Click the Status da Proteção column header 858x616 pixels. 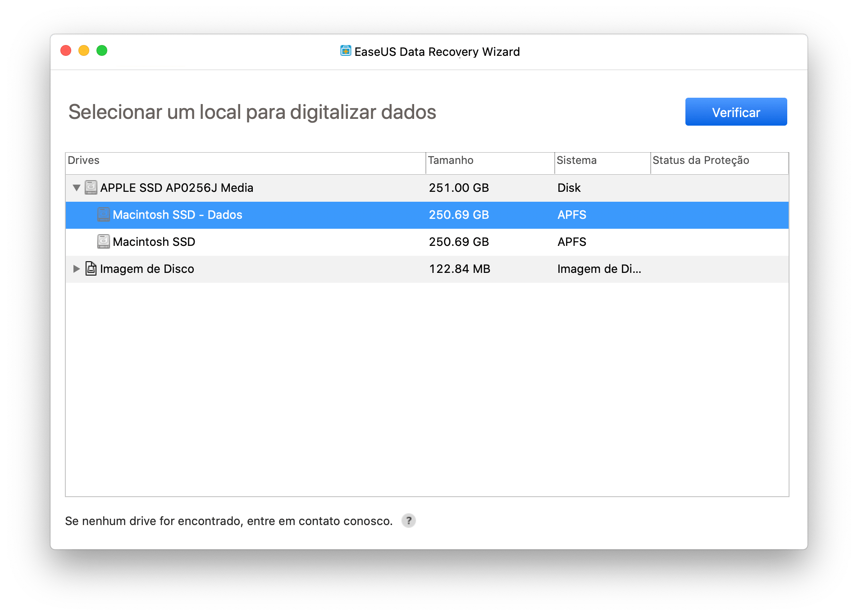720,163
